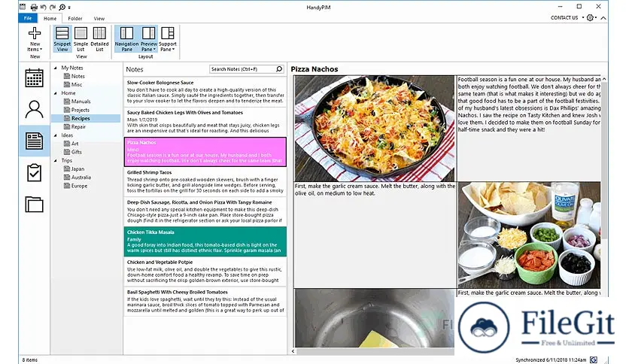Click the Undo arrow in quick access
This screenshot has height=364, width=629.
click(x=44, y=7)
